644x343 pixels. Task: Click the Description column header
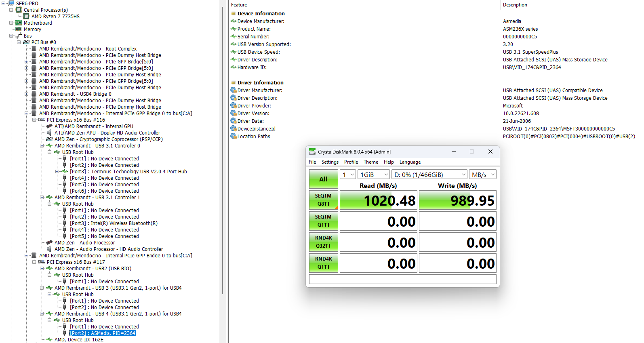(x=515, y=5)
